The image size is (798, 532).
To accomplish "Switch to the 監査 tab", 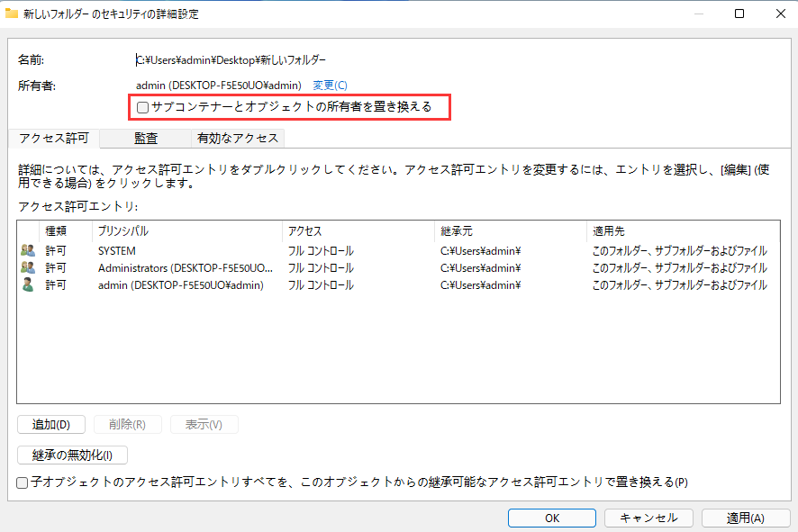I will (146, 138).
